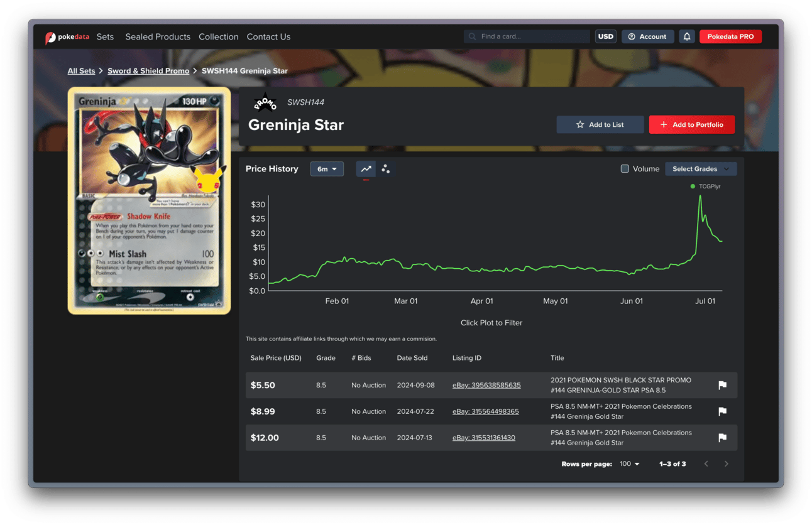Image resolution: width=812 pixels, height=525 pixels.
Task: Expand the Select Grades dropdown
Action: [x=701, y=169]
